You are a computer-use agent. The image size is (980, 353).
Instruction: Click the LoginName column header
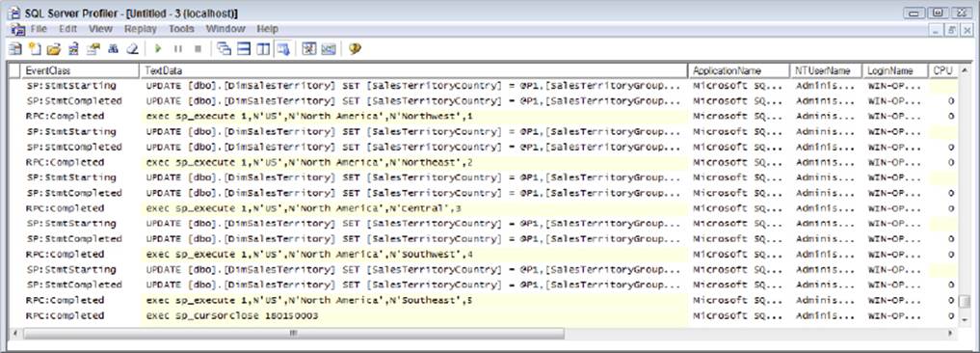[x=895, y=70]
